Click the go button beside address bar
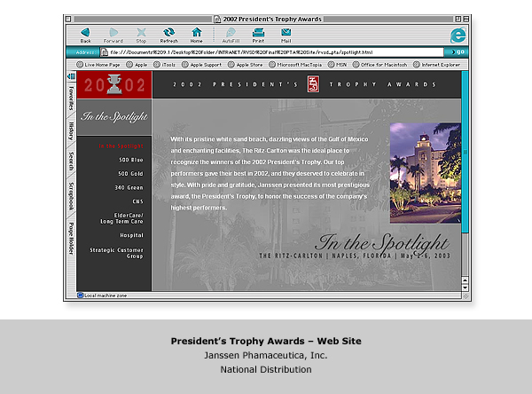This screenshot has height=394, width=532. coord(457,52)
